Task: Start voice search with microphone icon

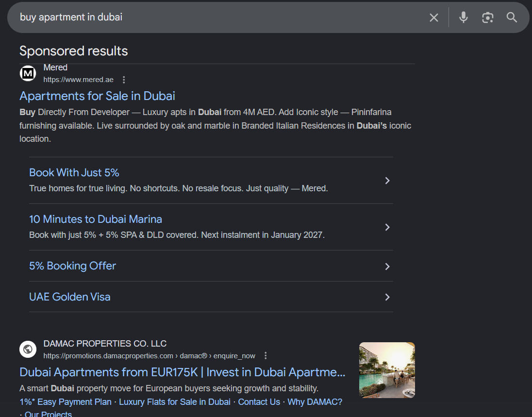Action: coord(463,17)
